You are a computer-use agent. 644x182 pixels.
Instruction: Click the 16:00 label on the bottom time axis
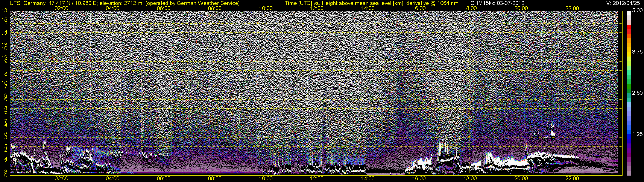pyautogui.click(x=419, y=179)
